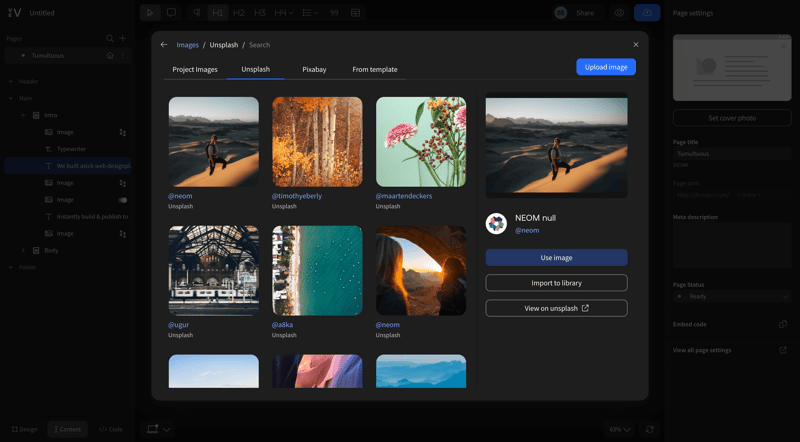Switch to Code mode at bottom
This screenshot has width=800, height=442.
tap(111, 429)
